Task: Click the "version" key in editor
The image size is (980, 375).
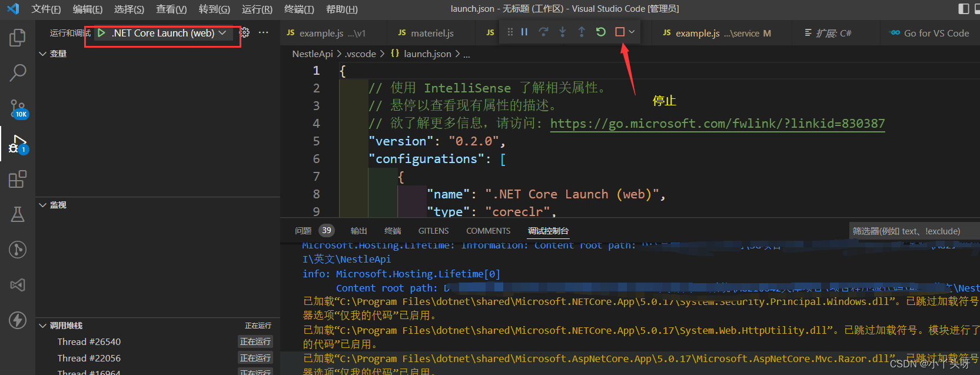Action: (401, 141)
